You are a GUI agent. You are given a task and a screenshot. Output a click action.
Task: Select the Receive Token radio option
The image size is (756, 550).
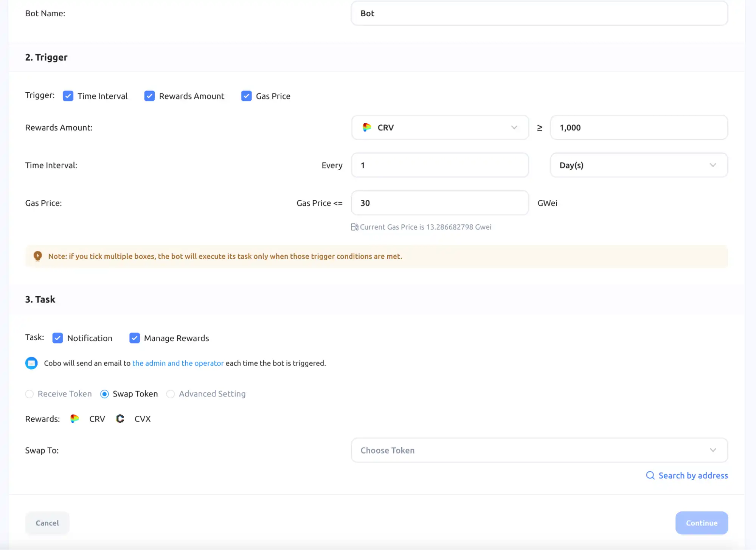pos(29,394)
